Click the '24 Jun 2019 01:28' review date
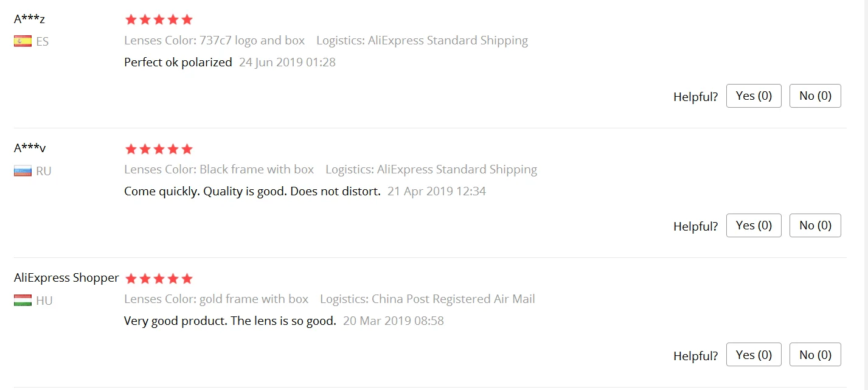 287,62
